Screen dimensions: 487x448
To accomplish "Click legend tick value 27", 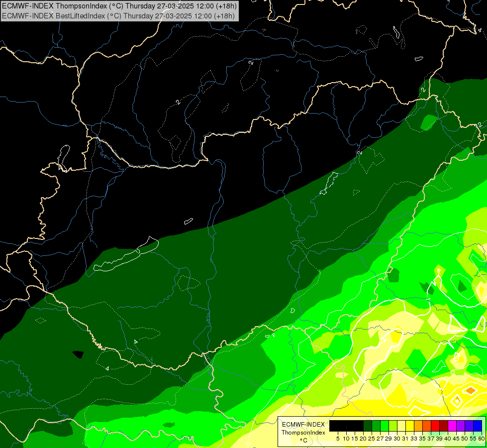I will tap(380, 439).
